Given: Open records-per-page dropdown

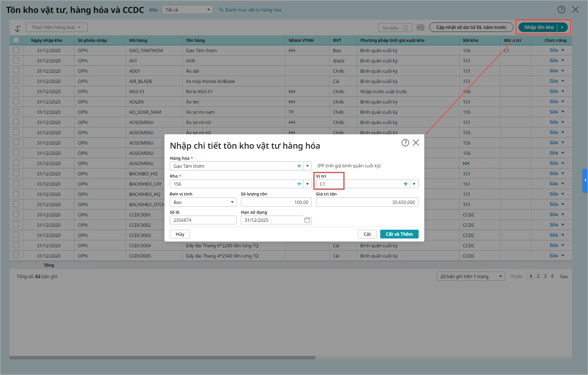Looking at the screenshot, I should tap(471, 276).
